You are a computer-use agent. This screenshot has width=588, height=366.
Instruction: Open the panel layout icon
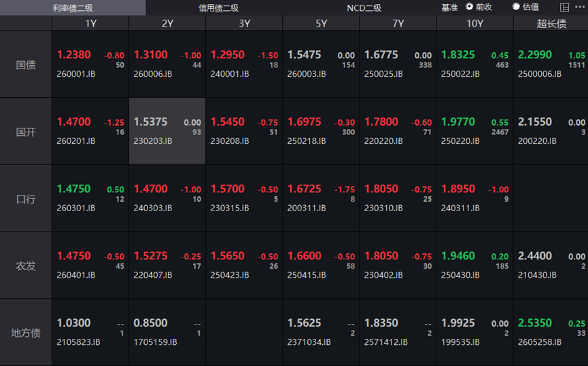(564, 7)
